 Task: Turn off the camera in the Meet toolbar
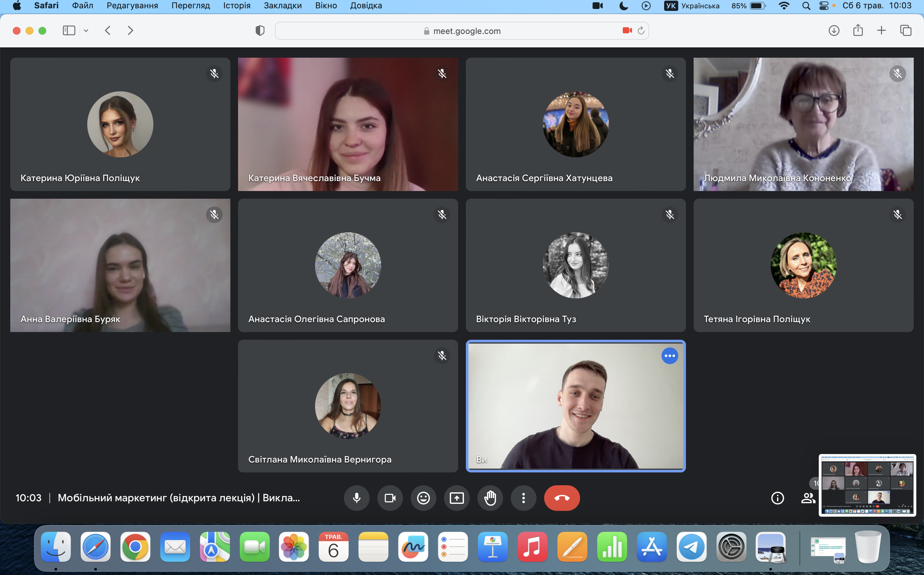[390, 498]
